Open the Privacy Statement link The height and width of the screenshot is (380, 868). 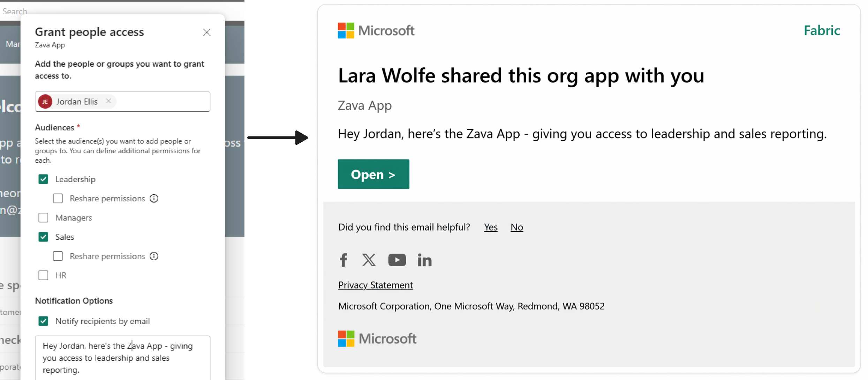(x=375, y=285)
